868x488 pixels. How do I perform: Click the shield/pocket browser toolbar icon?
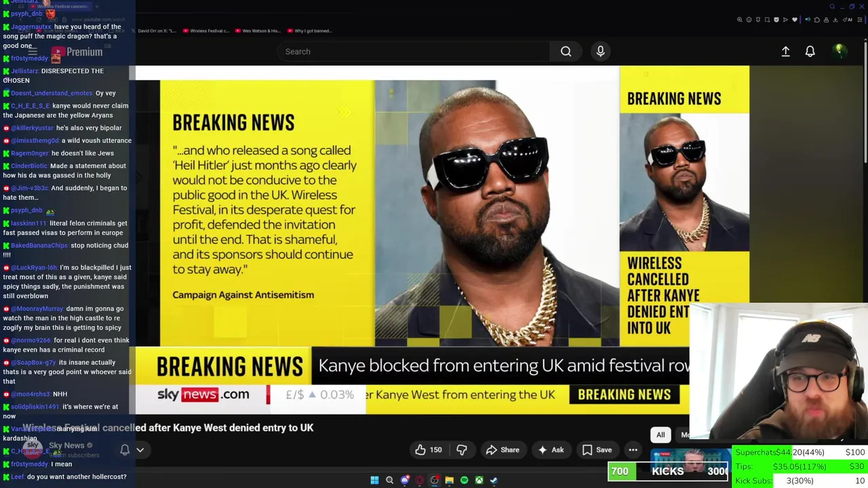tap(776, 20)
